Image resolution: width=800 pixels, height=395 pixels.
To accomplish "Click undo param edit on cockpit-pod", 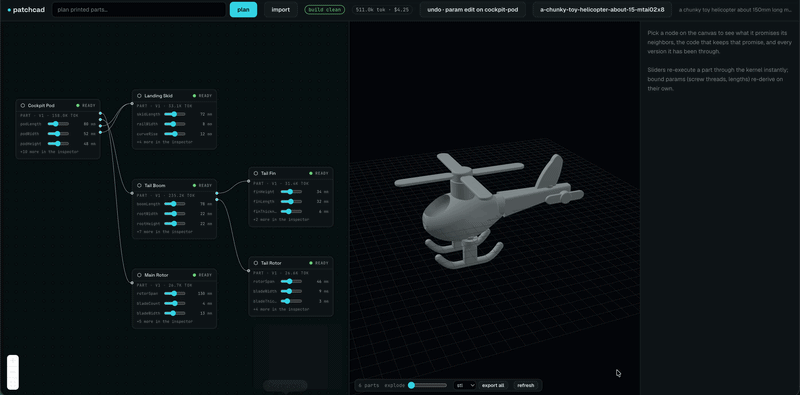I will (x=472, y=9).
